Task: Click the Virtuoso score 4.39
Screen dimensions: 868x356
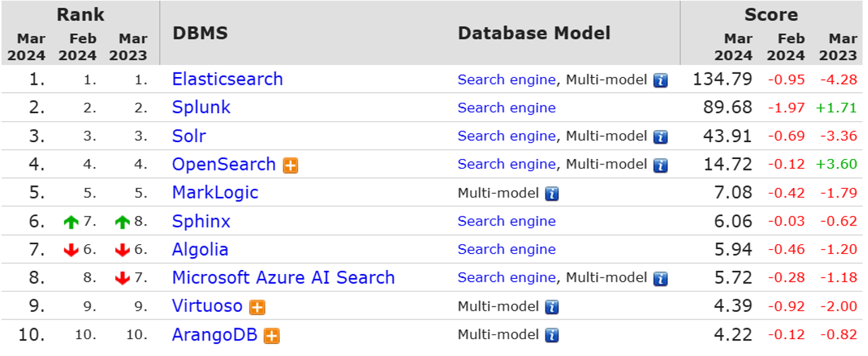Action: [733, 306]
